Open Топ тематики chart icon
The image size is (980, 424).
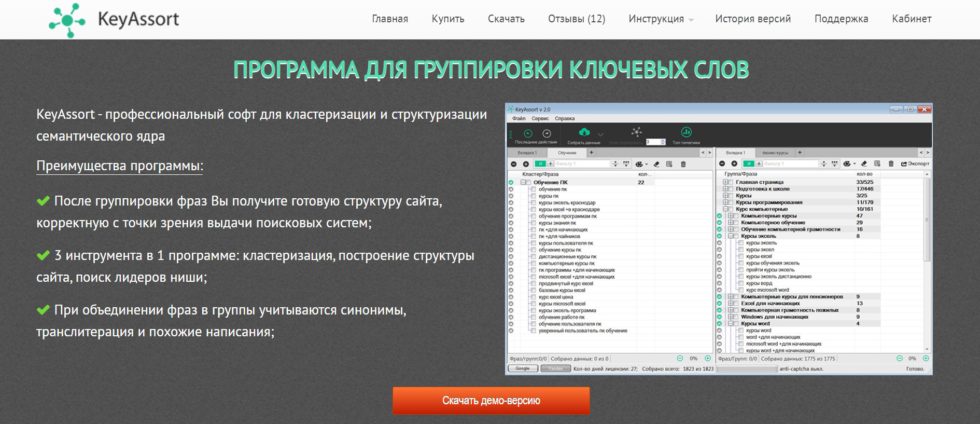click(686, 132)
